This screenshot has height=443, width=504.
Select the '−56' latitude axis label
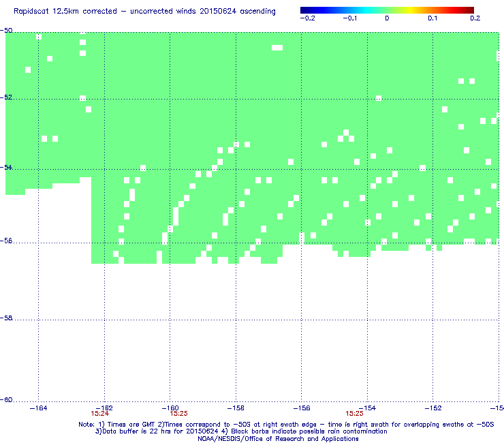(6, 241)
